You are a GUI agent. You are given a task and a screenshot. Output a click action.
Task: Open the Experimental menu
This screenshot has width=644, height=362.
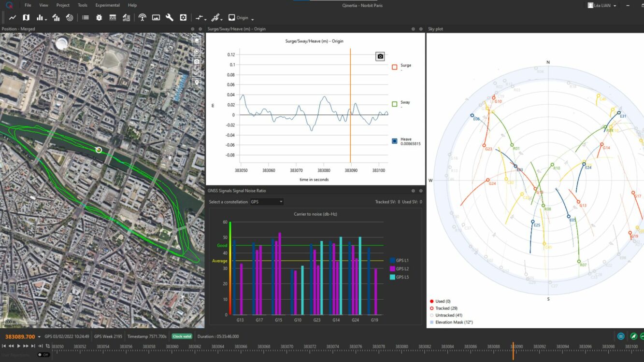point(107,5)
